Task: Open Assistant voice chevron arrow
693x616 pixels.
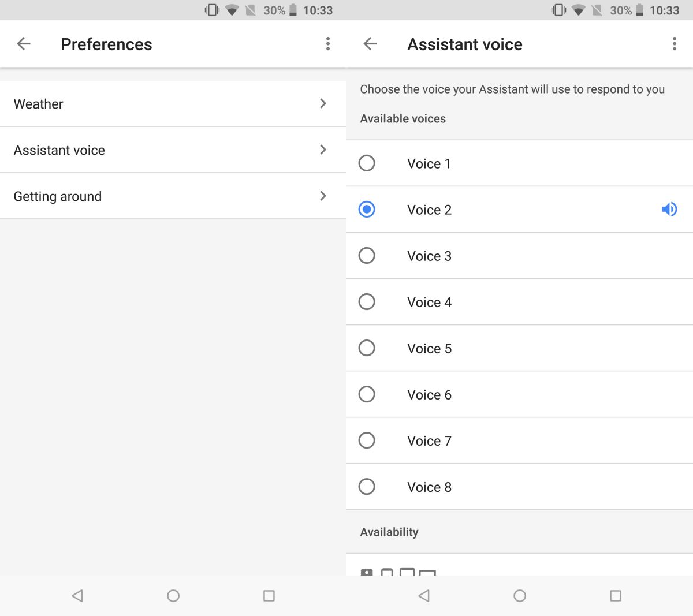Action: [323, 150]
